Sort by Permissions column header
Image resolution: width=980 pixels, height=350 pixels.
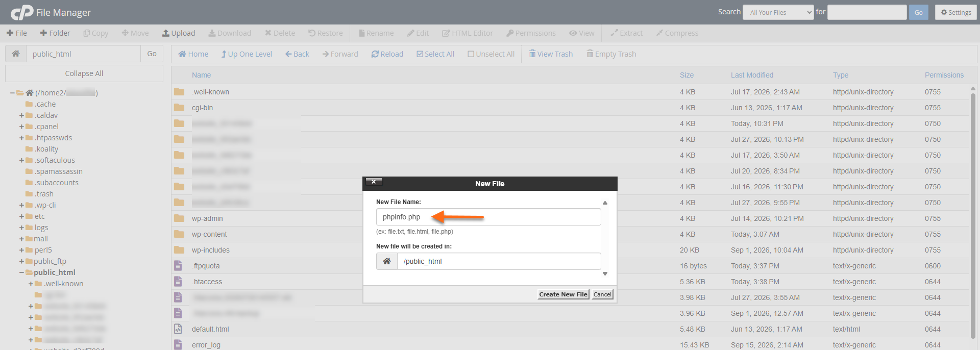944,75
